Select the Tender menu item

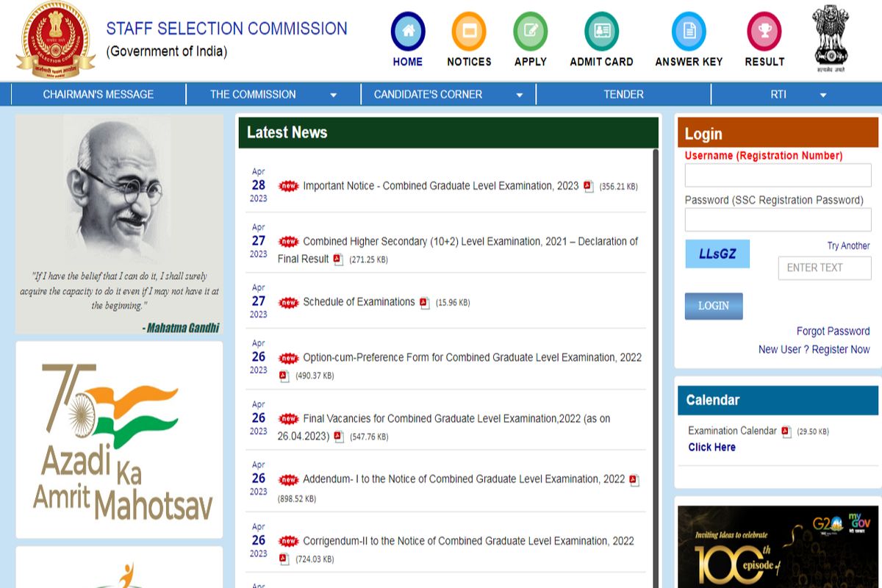pos(623,94)
